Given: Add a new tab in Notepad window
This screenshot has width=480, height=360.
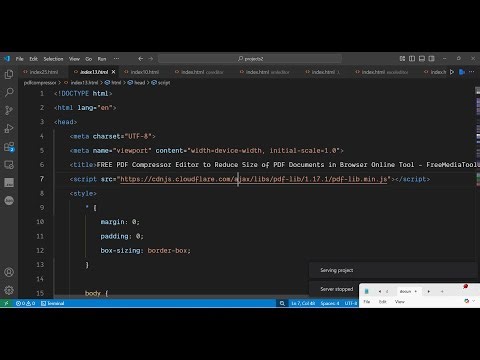Looking at the screenshot, I should (x=442, y=291).
